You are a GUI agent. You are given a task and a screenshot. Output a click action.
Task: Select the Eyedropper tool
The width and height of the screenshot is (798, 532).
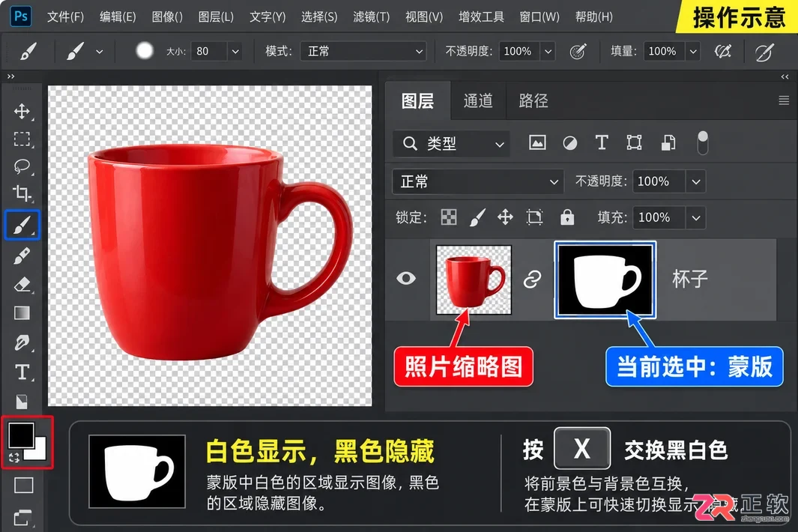coord(22,256)
